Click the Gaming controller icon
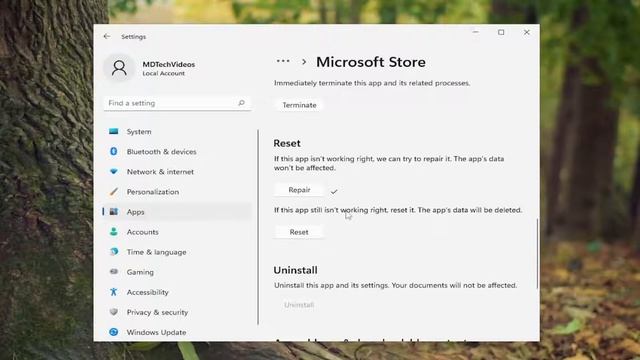 (x=114, y=271)
